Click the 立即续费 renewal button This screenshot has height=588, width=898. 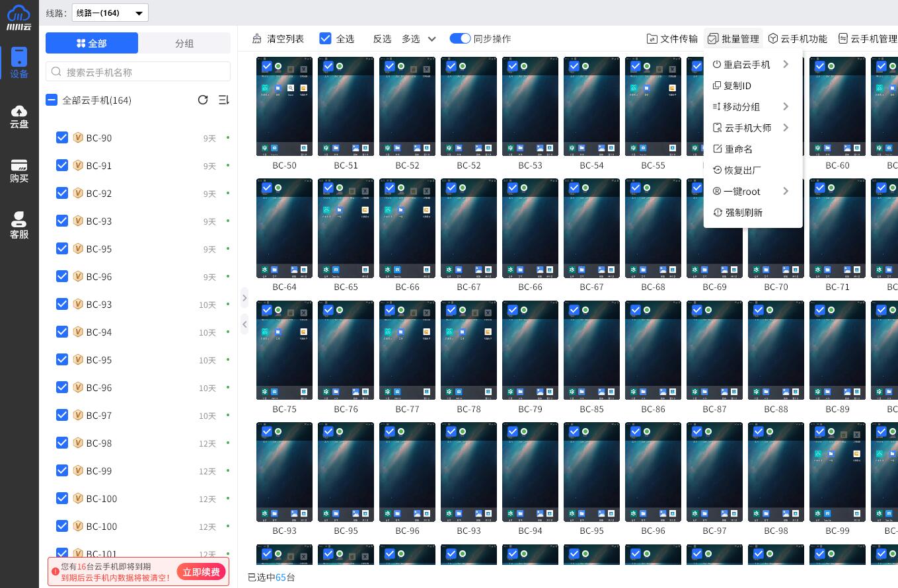click(201, 571)
